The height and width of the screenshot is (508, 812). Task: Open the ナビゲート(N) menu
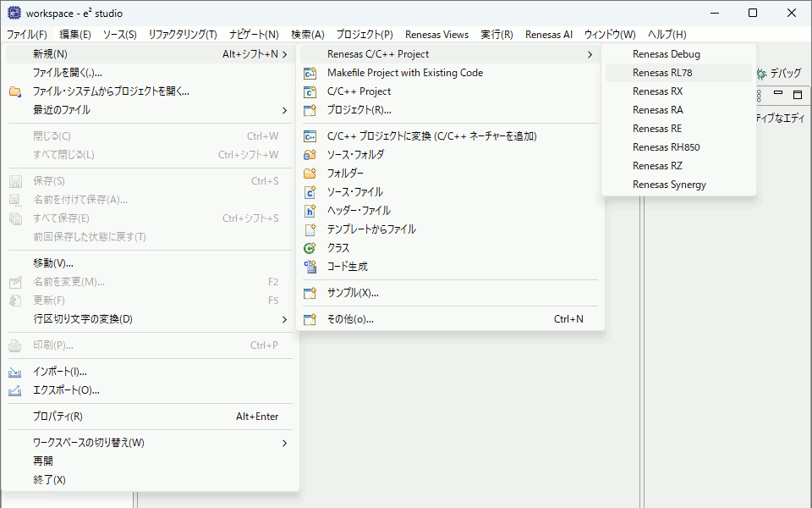(x=254, y=35)
